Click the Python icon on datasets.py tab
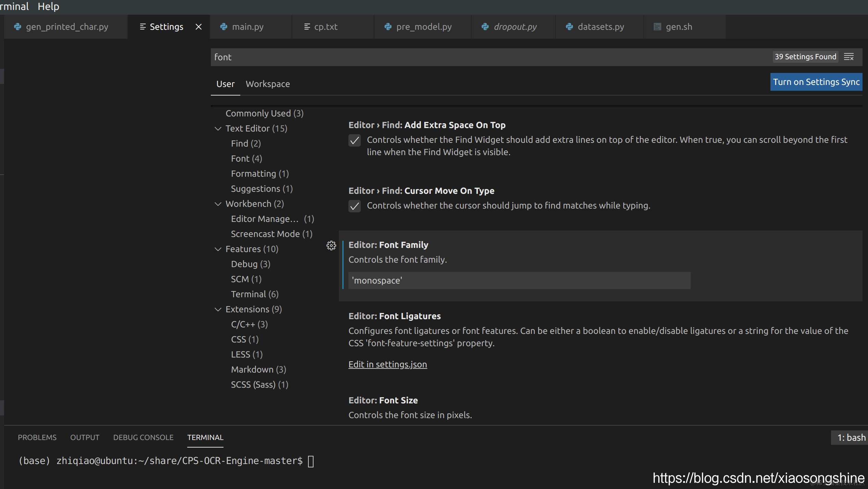868x489 pixels. [569, 27]
